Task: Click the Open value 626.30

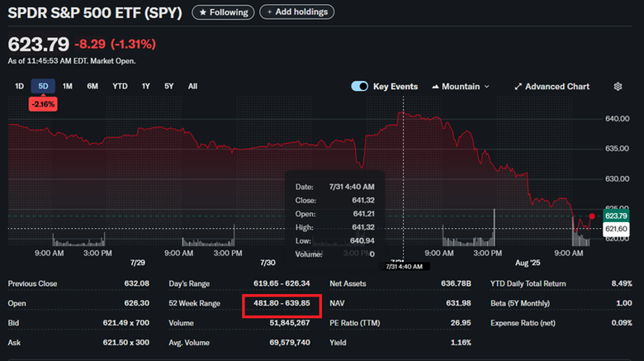Action: (137, 303)
